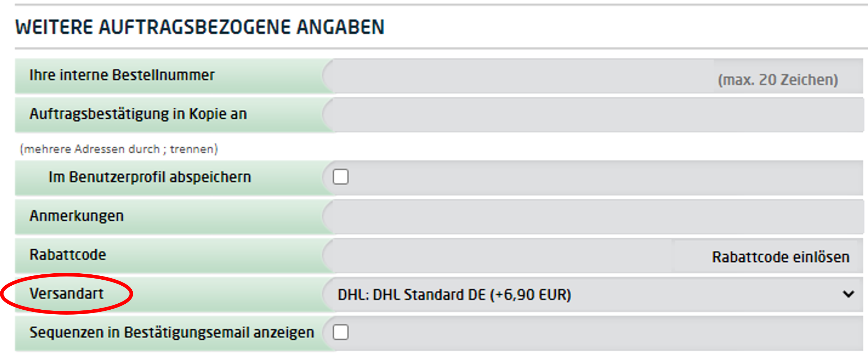Select the DHL Standard DE (+6,90 EUR) text

454,294
